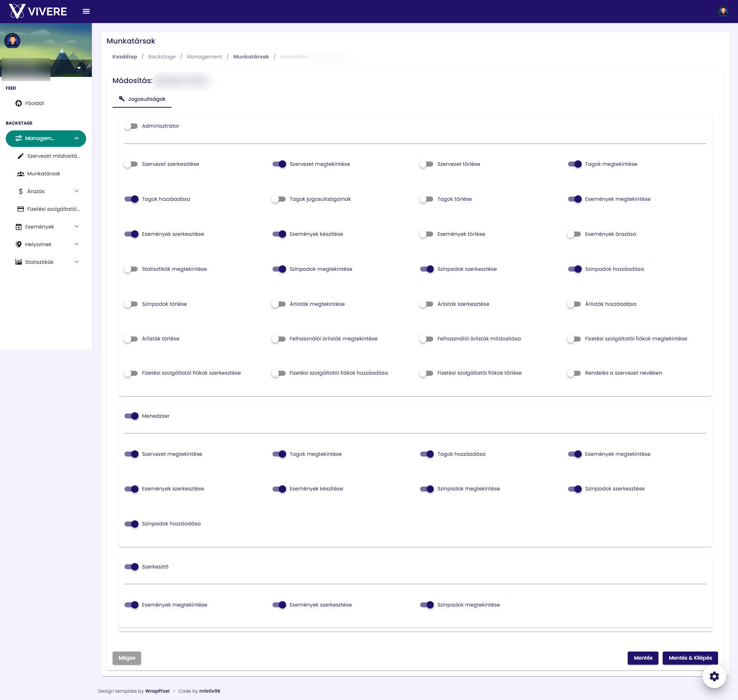Disable the Menedzser role toggle
This screenshot has width=738, height=700.
(131, 416)
